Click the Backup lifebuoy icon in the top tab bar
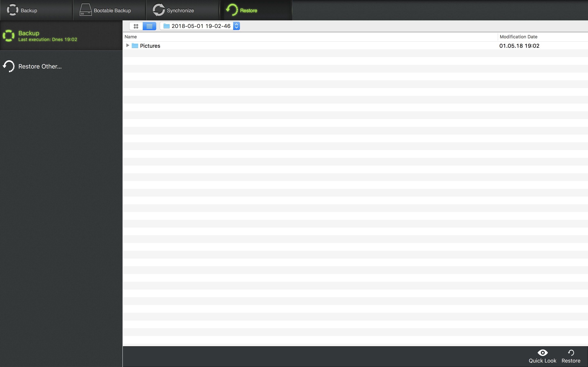The image size is (588, 367). pyautogui.click(x=12, y=10)
